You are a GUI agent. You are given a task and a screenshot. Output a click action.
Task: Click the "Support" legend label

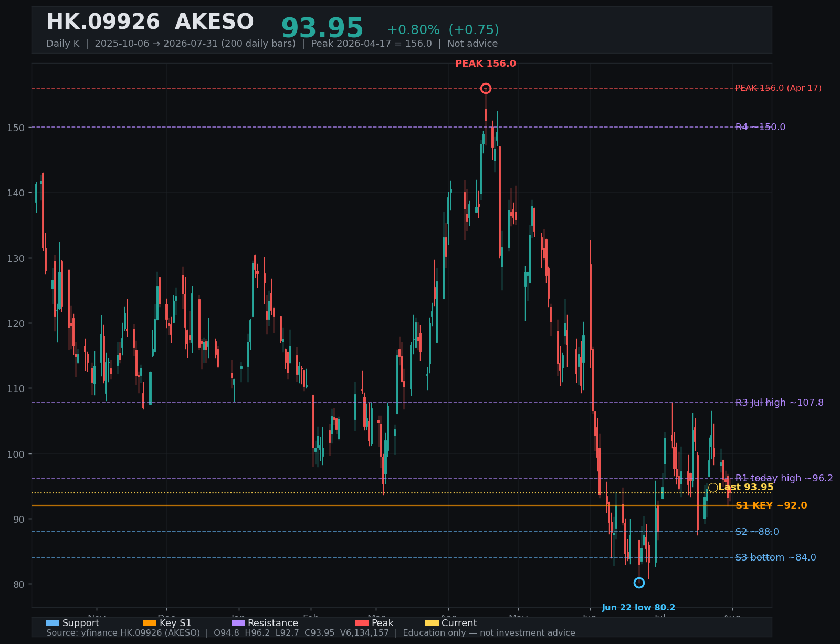81,623
